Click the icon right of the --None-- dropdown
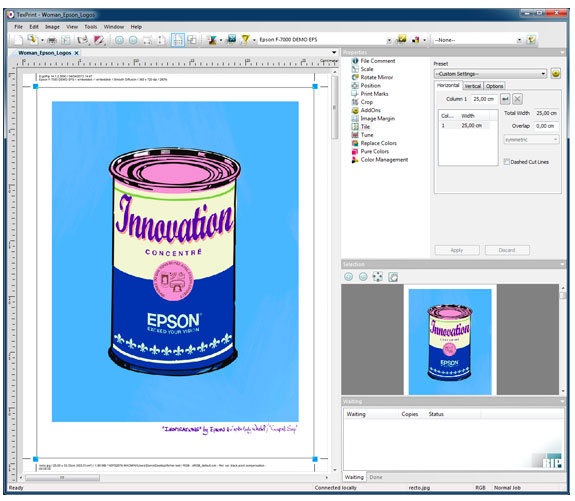The height and width of the screenshot is (501, 575). click(x=531, y=40)
